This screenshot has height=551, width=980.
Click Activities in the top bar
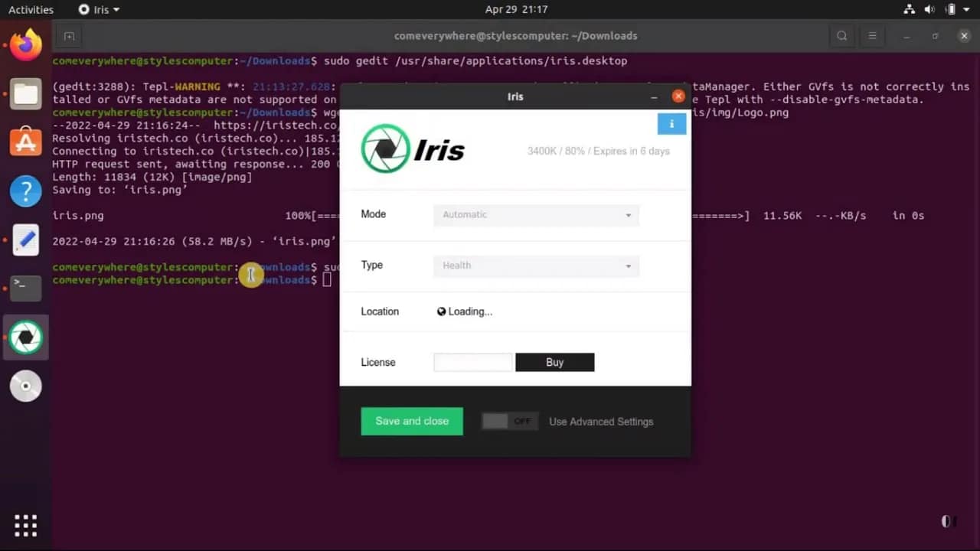[x=31, y=9]
